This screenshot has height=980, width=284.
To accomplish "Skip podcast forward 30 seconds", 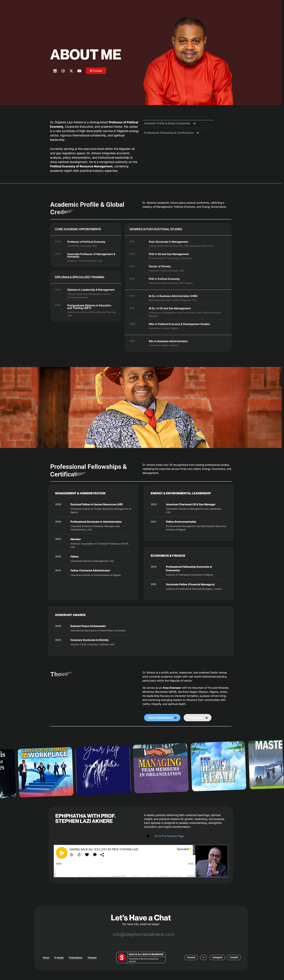I will [x=79, y=855].
